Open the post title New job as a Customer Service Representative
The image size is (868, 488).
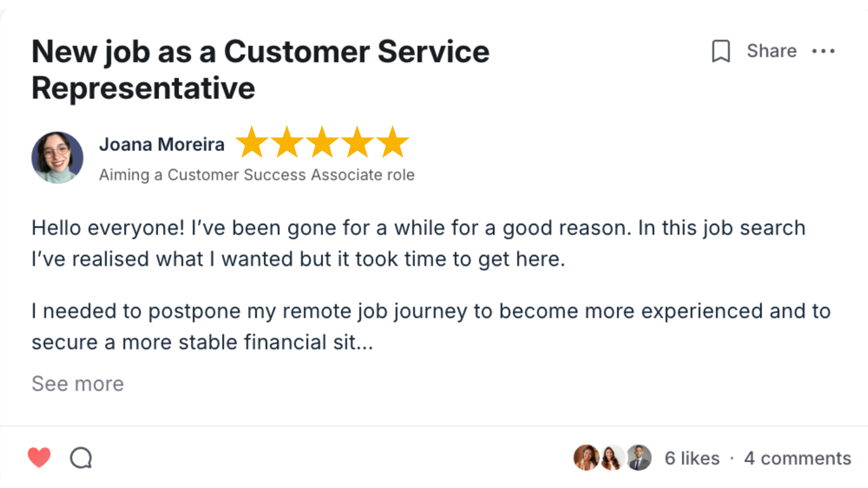(260, 70)
